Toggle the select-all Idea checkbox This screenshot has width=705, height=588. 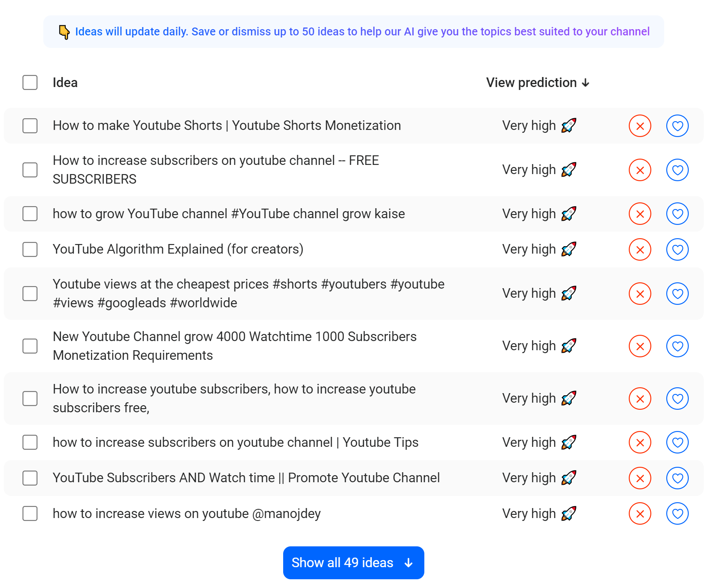(x=30, y=82)
